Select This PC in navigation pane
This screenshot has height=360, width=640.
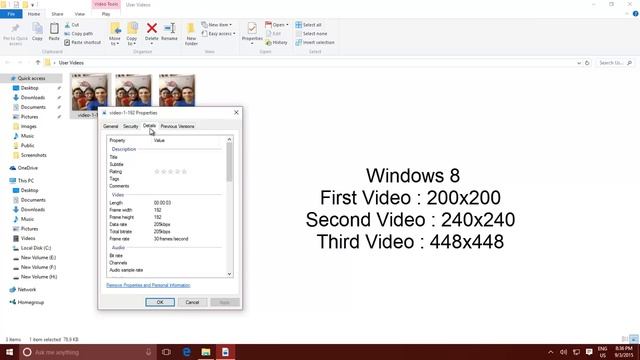26,180
